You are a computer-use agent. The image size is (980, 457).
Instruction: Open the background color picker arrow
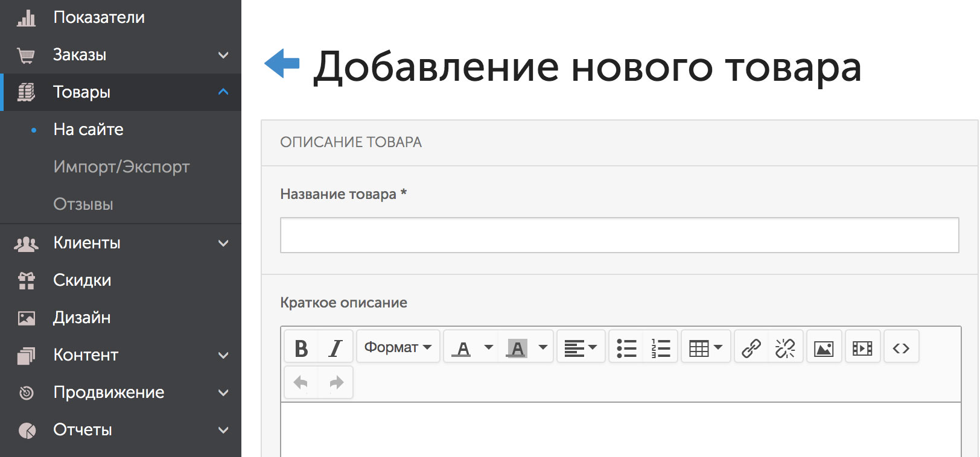[543, 347]
